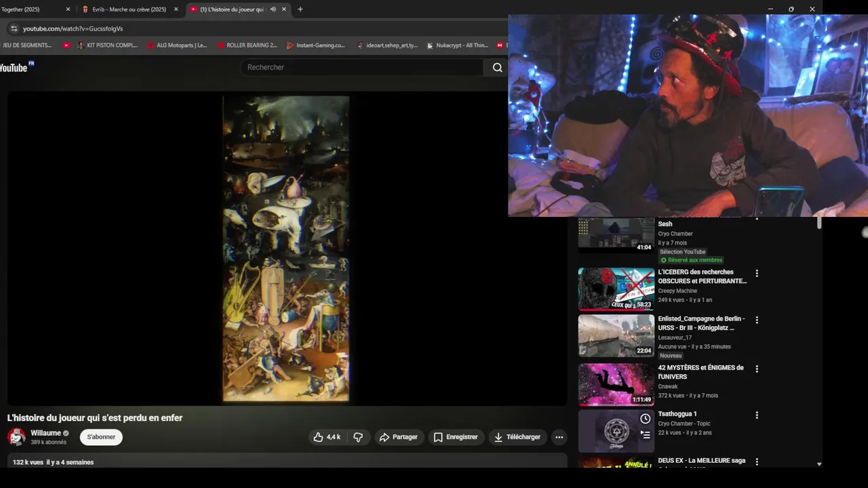Click Lesauveur_17 channel name

pos(675,338)
